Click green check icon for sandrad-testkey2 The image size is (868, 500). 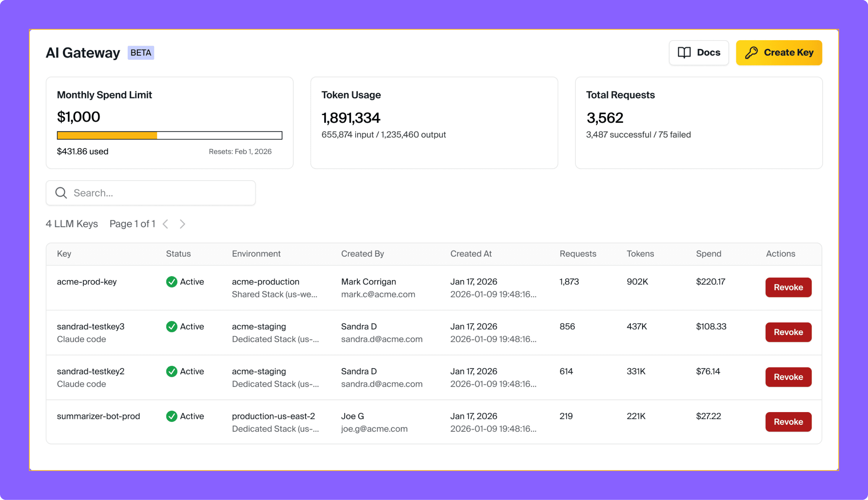tap(171, 372)
